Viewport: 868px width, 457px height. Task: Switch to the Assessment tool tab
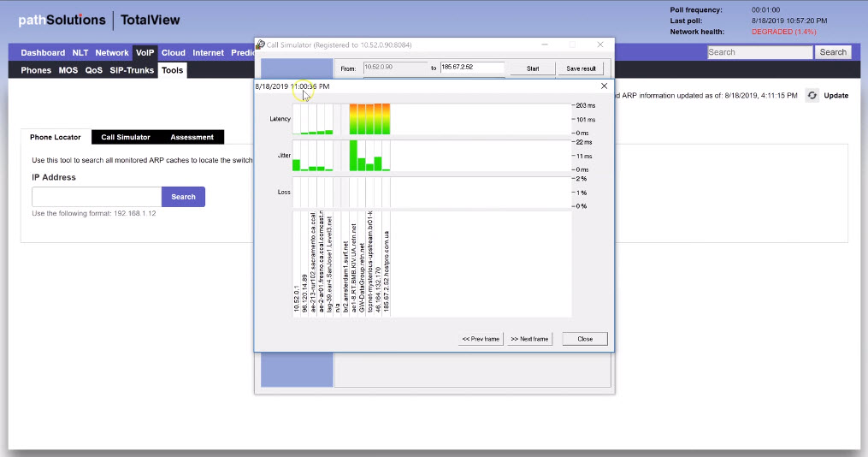click(192, 137)
